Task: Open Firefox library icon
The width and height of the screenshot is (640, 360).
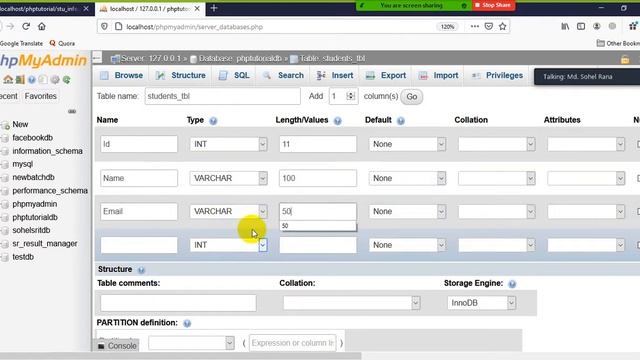Action: coord(565,27)
